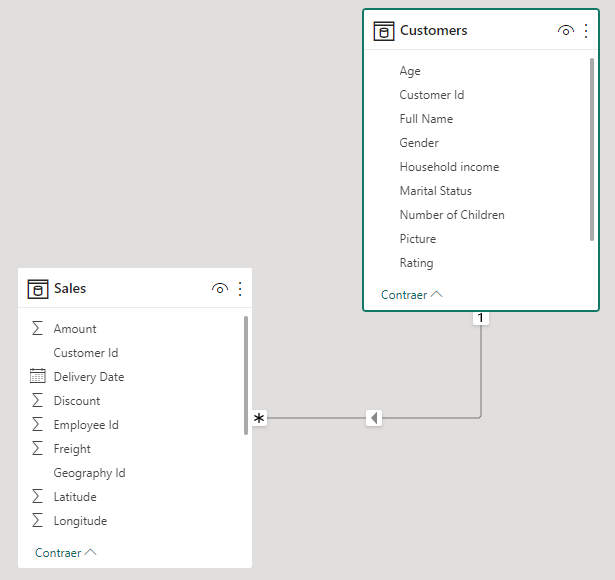The height and width of the screenshot is (580, 615).
Task: Click the sigma icon next to Amount
Action: pyautogui.click(x=38, y=329)
